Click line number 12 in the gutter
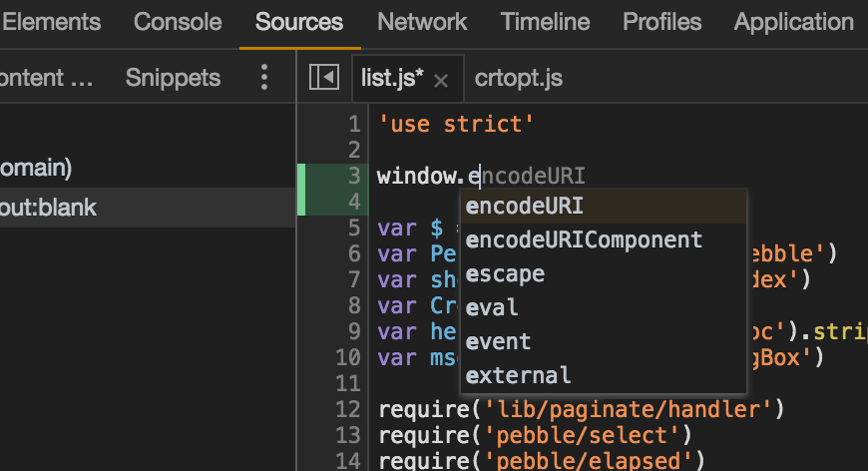 (x=348, y=407)
